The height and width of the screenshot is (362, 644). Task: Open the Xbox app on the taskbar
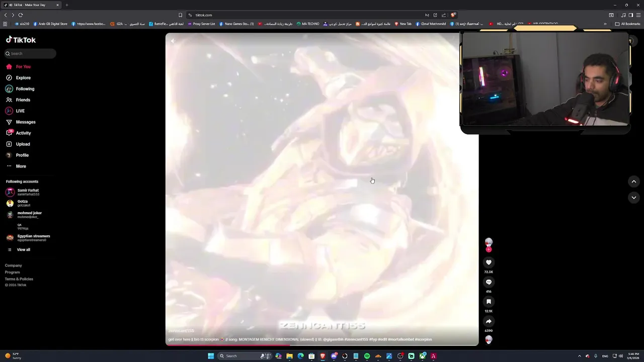coord(422,356)
